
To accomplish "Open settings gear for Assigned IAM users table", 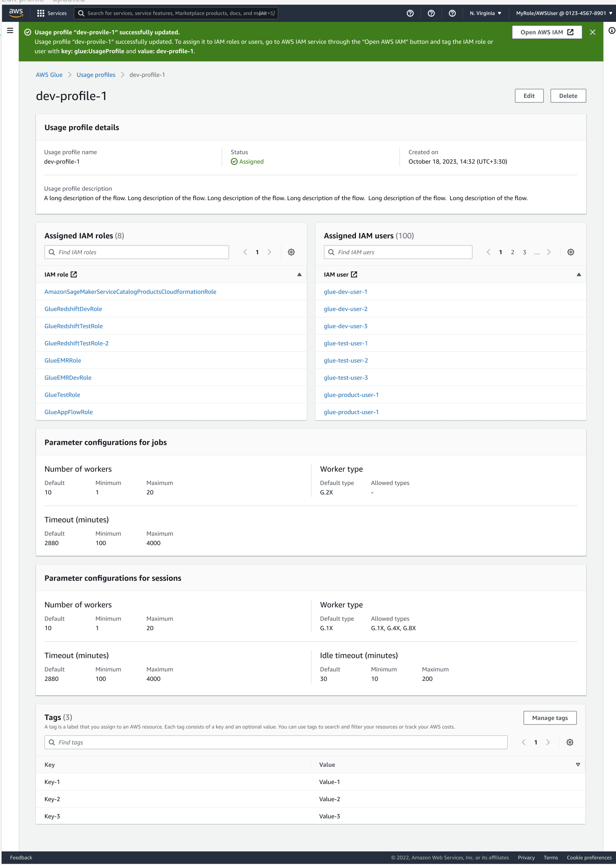I will click(x=570, y=252).
